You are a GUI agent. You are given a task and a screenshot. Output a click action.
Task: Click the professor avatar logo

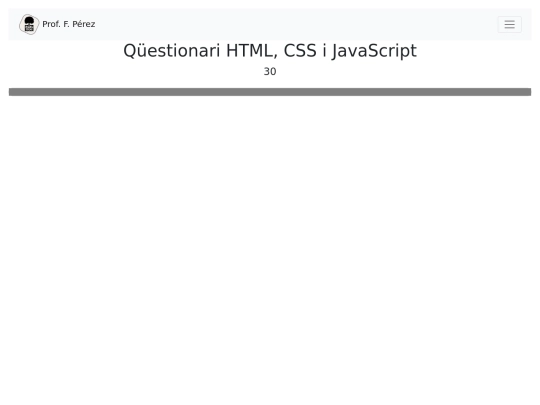[29, 24]
